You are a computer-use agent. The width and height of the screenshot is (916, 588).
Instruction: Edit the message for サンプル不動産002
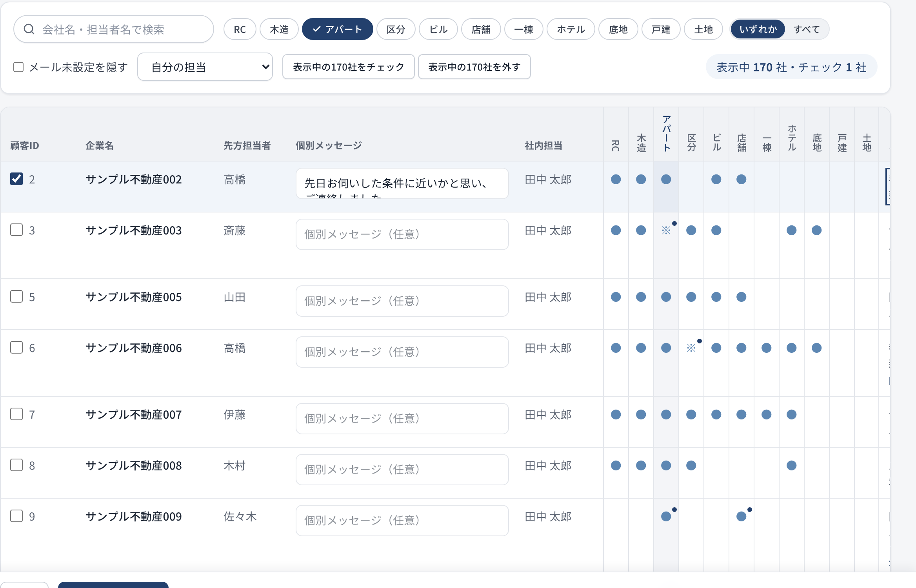pyautogui.click(x=402, y=183)
